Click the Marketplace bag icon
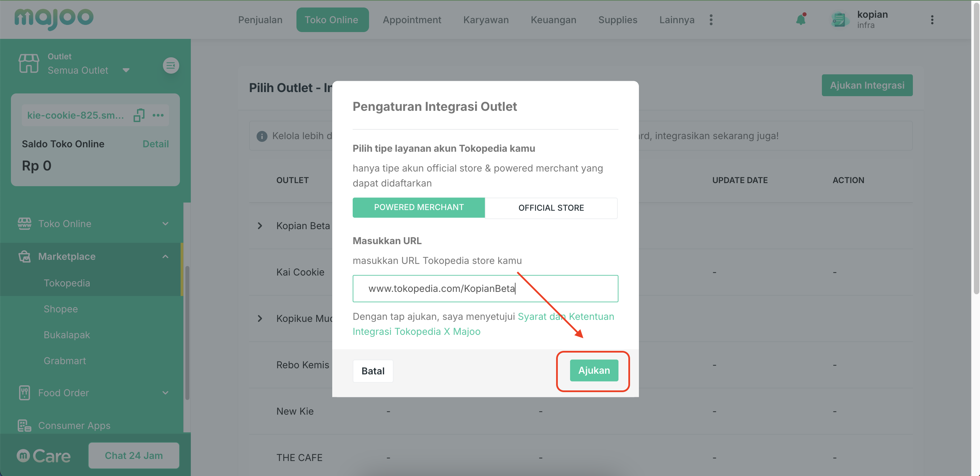Image resolution: width=980 pixels, height=476 pixels. pyautogui.click(x=24, y=256)
